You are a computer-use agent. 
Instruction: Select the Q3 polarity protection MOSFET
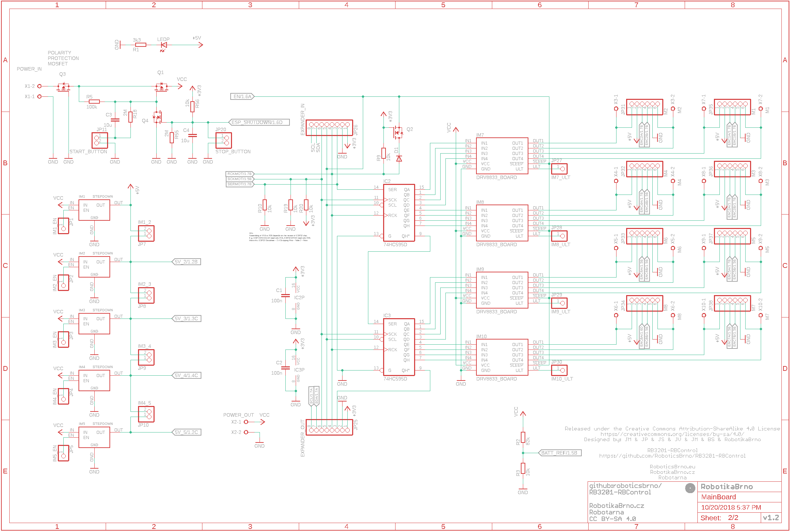click(63, 87)
